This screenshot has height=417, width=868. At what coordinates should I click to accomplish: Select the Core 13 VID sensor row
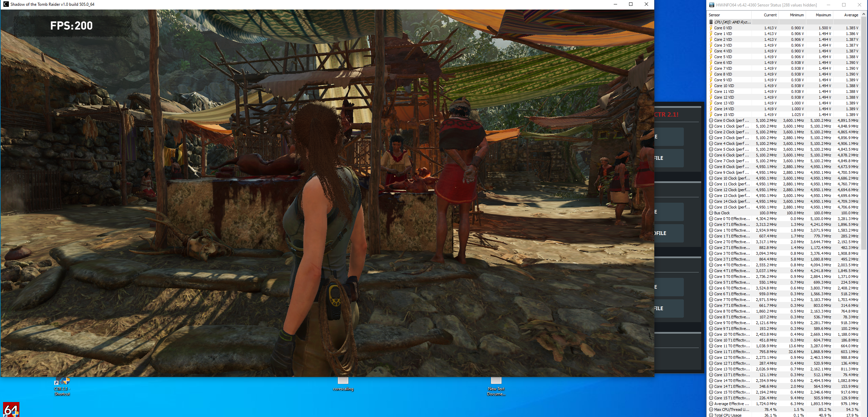tap(784, 103)
